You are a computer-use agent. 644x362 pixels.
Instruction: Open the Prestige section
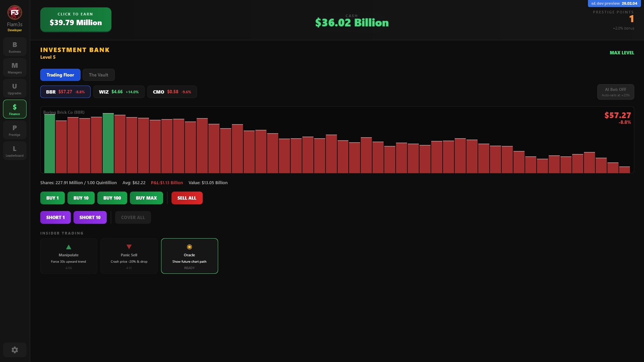click(x=14, y=130)
